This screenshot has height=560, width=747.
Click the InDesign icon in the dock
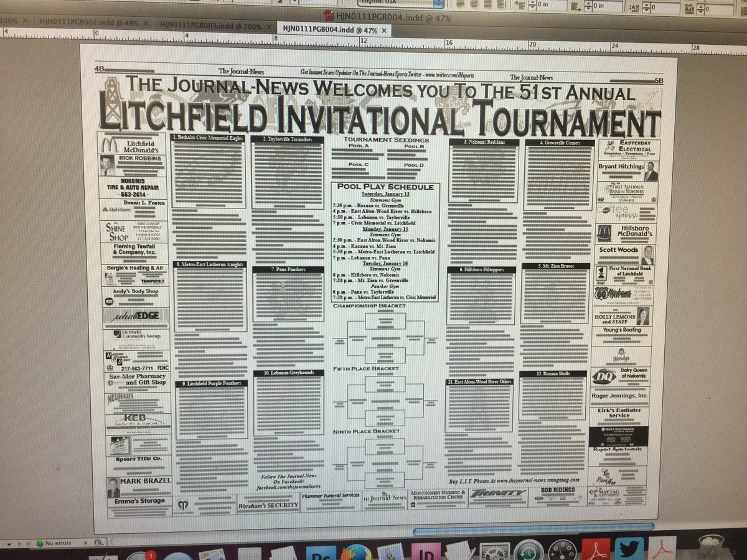(426, 551)
